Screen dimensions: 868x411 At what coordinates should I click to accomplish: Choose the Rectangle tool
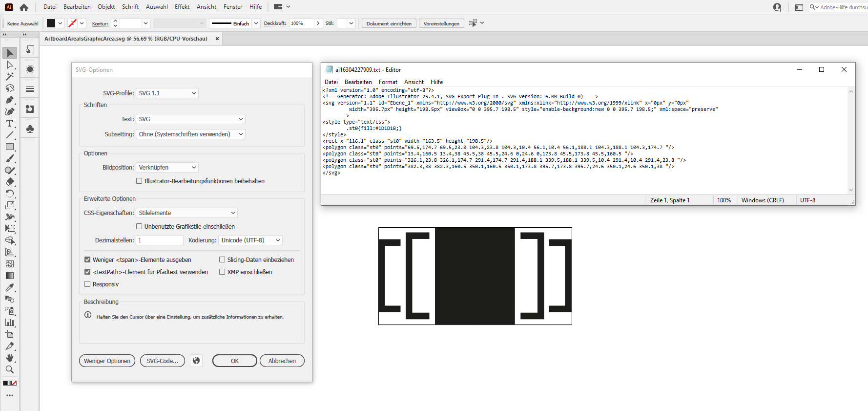coord(10,147)
